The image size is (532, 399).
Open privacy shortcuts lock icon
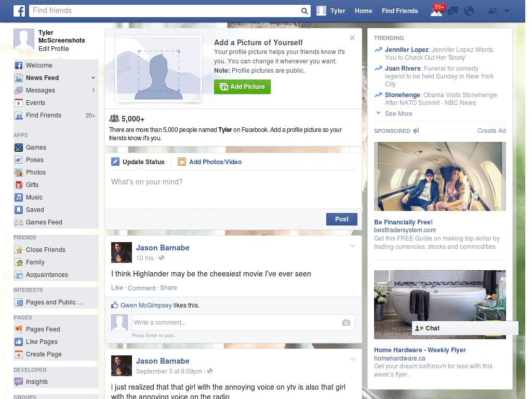point(493,11)
